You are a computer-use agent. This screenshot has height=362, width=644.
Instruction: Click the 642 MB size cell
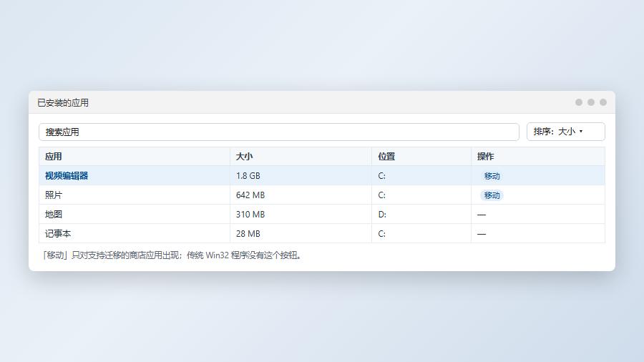click(x=301, y=195)
